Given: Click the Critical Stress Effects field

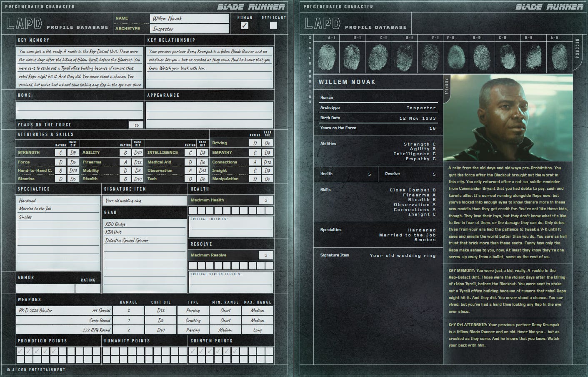Looking at the screenshot, I should (231, 282).
